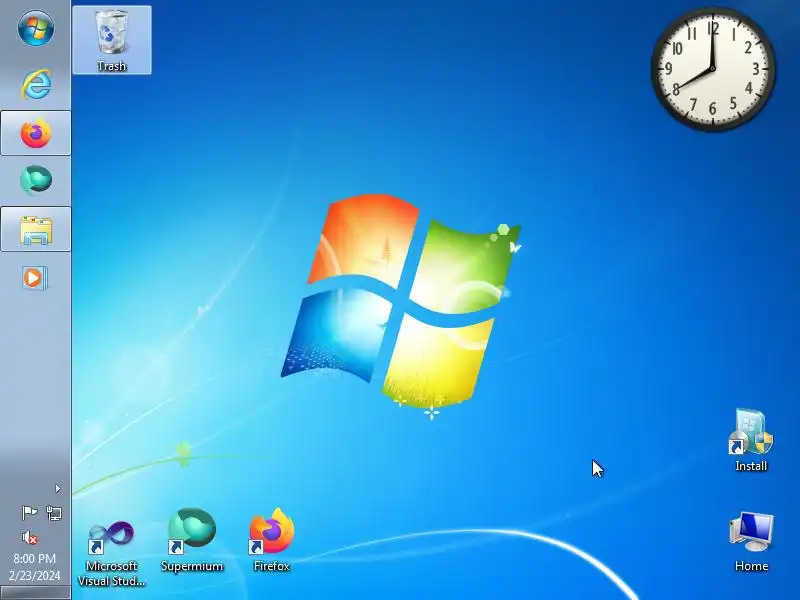Launch Internet Explorer from the taskbar
The height and width of the screenshot is (600, 800).
[x=36, y=84]
